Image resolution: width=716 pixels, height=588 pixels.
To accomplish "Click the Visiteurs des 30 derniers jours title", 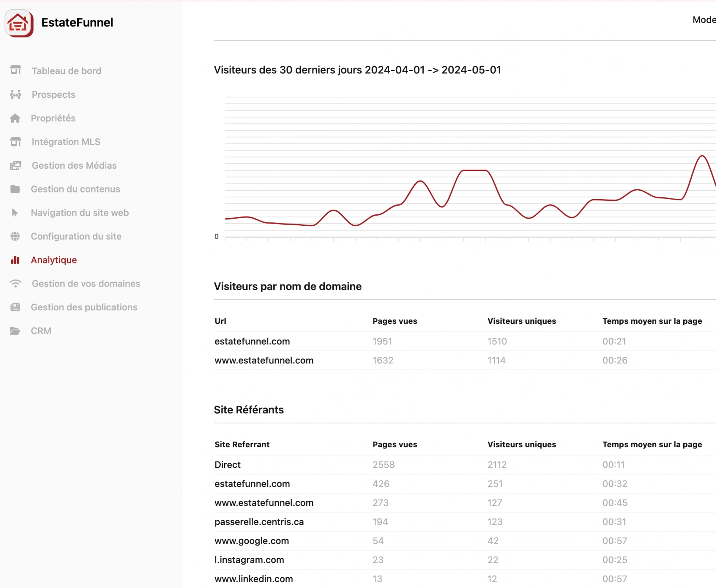I will coord(357,70).
